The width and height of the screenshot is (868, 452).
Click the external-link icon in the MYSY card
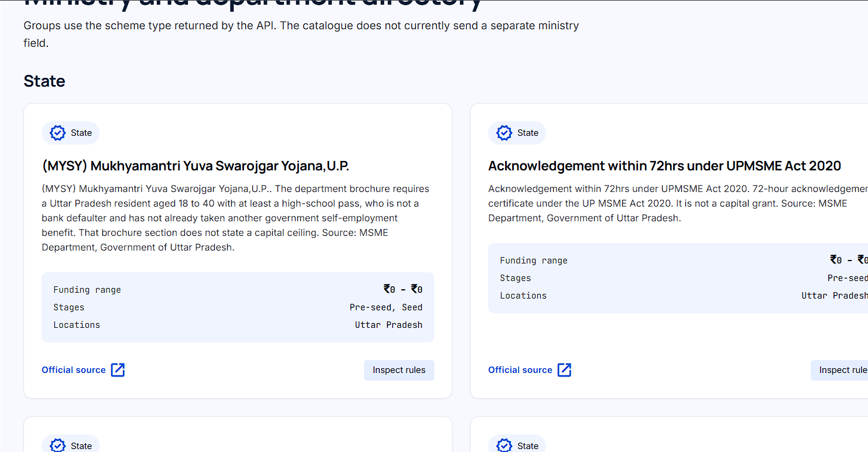(118, 370)
